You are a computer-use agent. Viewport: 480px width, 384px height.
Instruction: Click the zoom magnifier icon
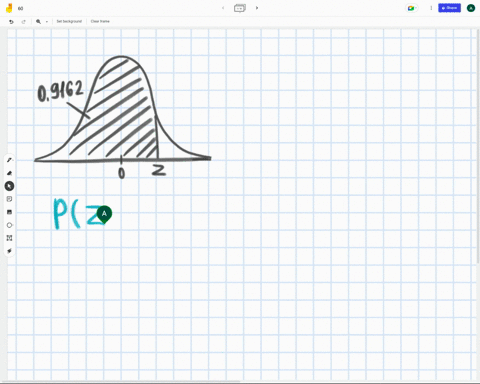pos(38,22)
